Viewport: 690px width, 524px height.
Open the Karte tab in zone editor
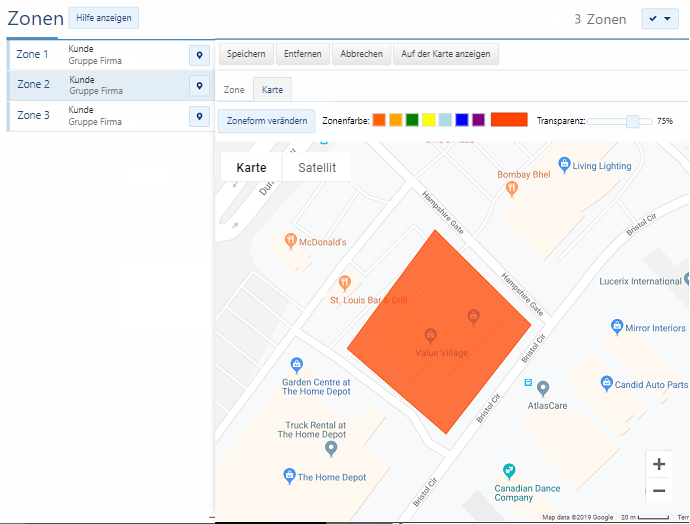(x=272, y=90)
